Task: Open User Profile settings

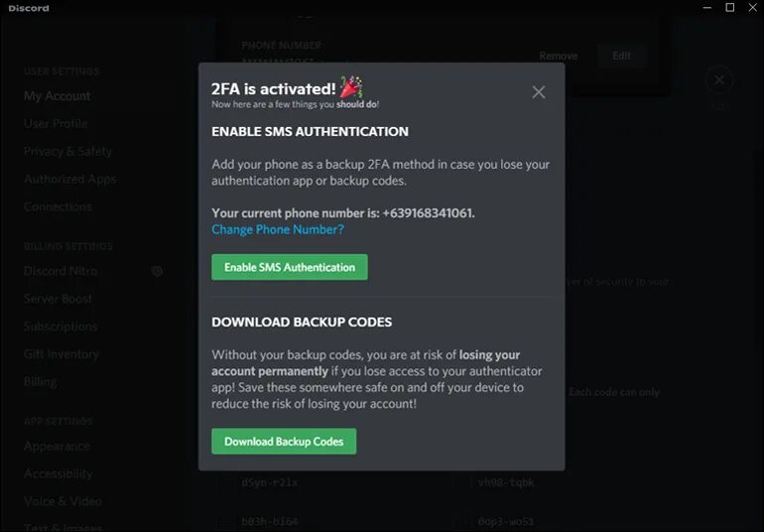Action: click(x=56, y=124)
